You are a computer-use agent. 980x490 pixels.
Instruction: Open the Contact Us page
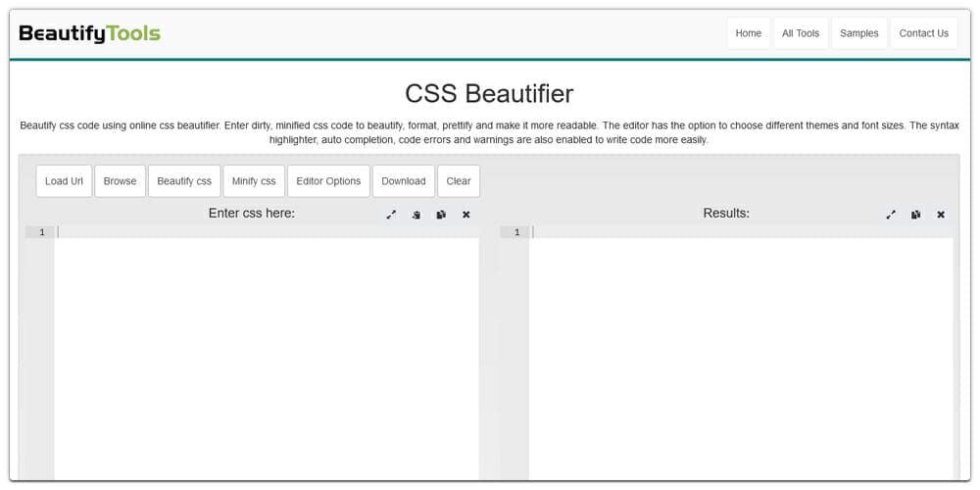click(924, 33)
